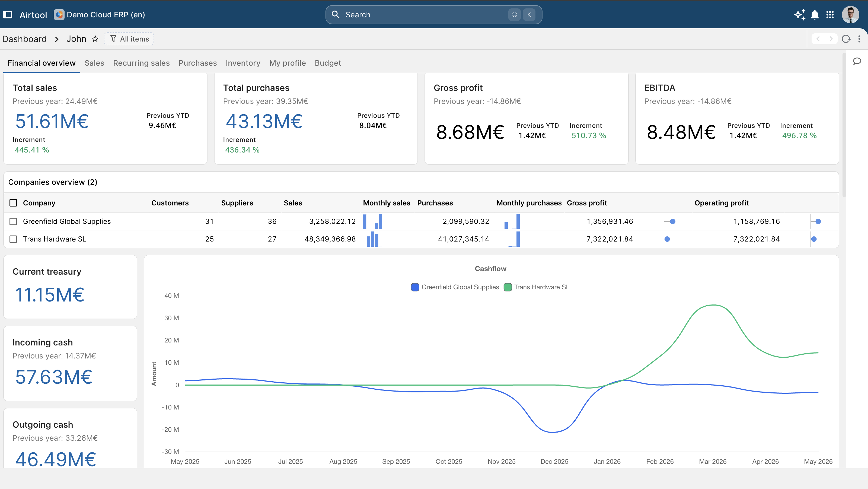Click the Companies overview (2) heading
This screenshot has width=868, height=489.
coord(53,182)
